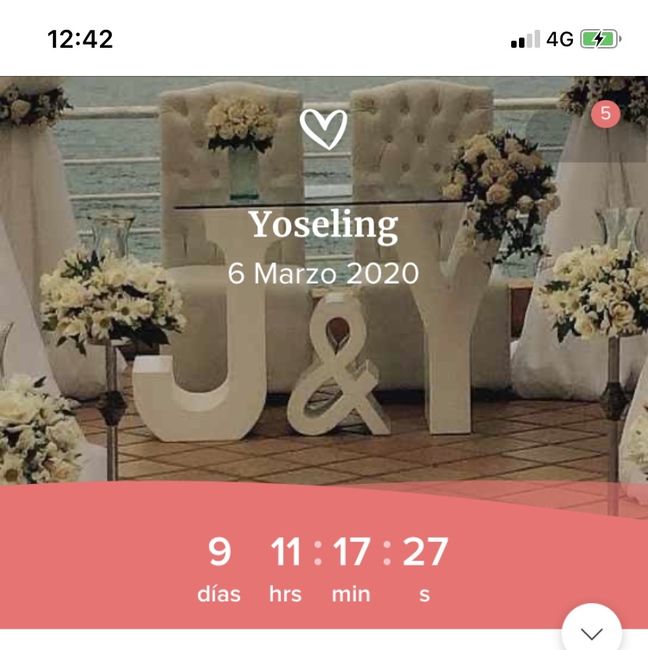Tap the 12:42 clock in status bar
Screen dimensions: 648x650
(80, 39)
